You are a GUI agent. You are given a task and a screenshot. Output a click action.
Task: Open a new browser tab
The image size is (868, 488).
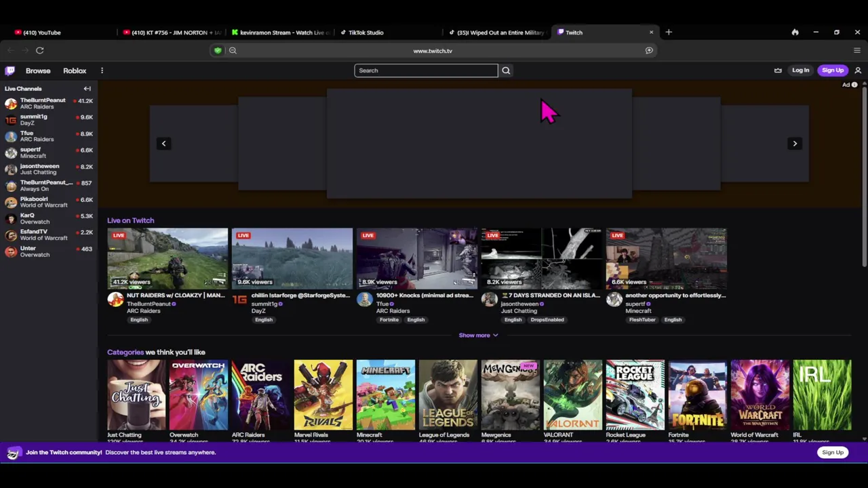tap(669, 32)
